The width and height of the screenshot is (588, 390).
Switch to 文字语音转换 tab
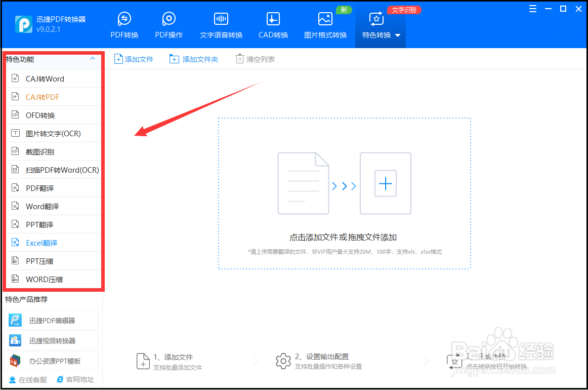[x=221, y=25]
